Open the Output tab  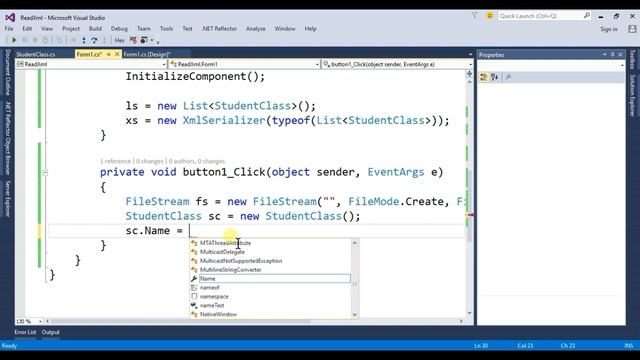tap(51, 332)
